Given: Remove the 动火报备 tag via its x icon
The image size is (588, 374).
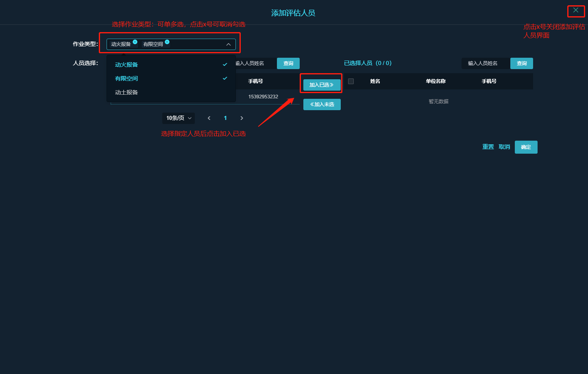Looking at the screenshot, I should point(135,42).
